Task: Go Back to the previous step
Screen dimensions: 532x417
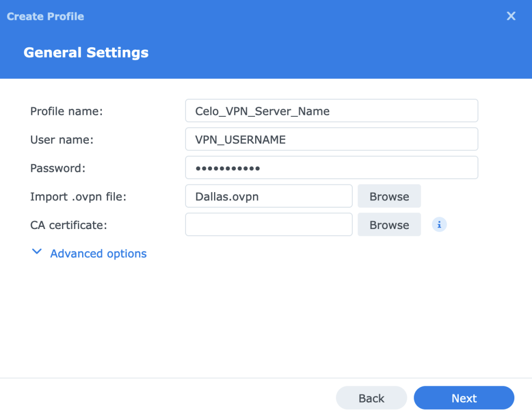Action: [371, 398]
